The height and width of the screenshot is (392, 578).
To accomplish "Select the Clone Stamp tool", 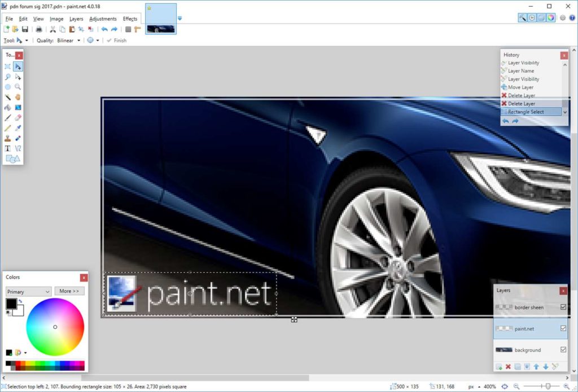I will coord(7,137).
